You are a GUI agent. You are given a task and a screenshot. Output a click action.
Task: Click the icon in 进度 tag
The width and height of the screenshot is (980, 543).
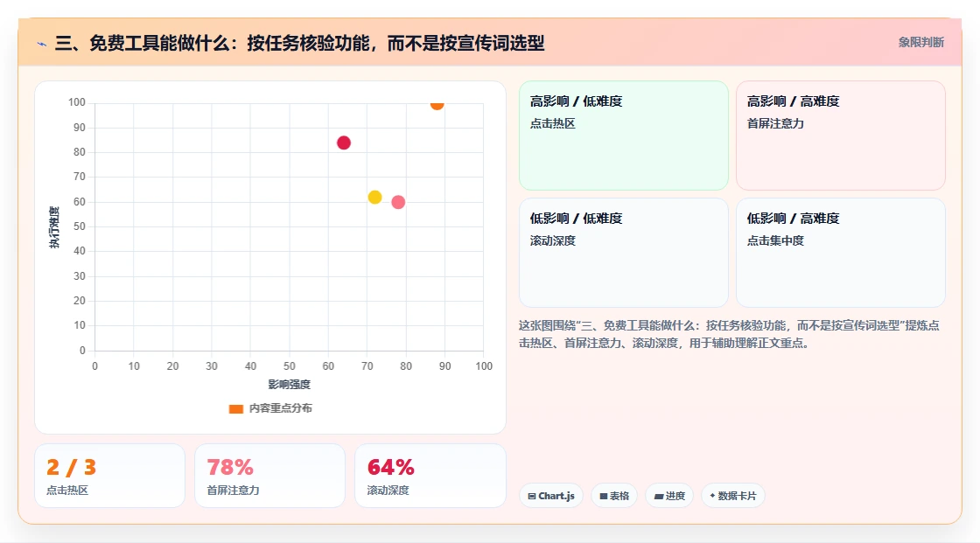(659, 496)
